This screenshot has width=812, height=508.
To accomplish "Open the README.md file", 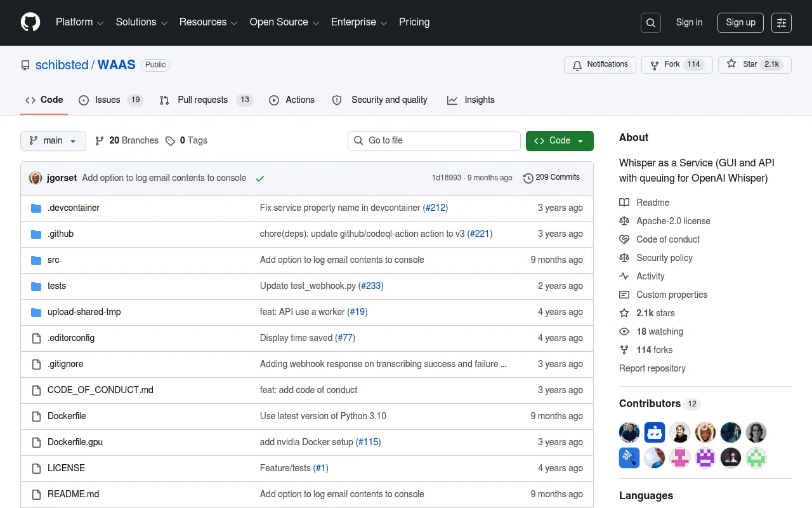I will tap(74, 494).
